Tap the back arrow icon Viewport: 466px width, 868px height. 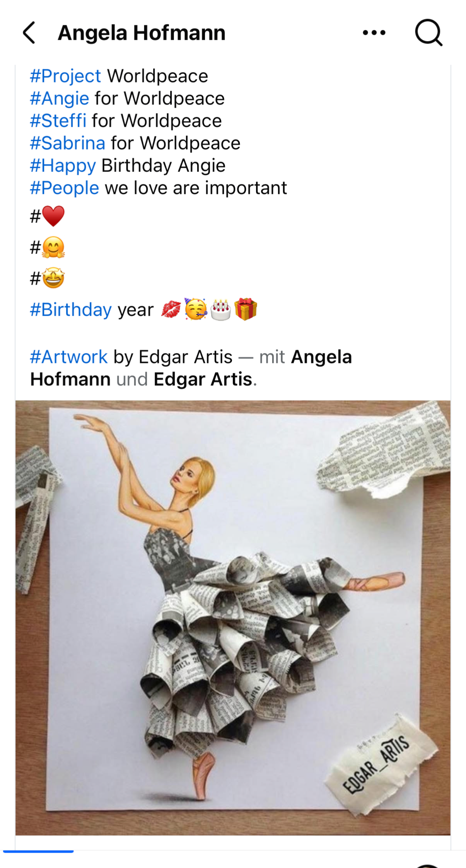tap(29, 33)
